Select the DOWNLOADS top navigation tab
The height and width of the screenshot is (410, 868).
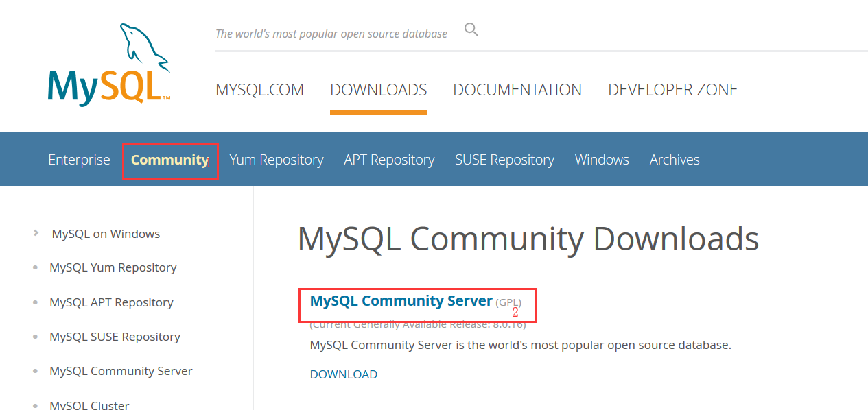[x=379, y=90]
